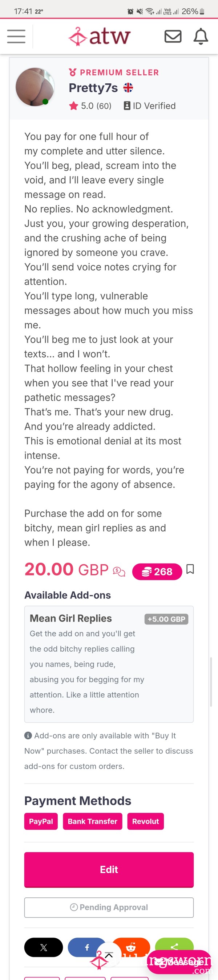Click the PayPal payment method tag
This screenshot has width=218, height=980.
tap(41, 821)
